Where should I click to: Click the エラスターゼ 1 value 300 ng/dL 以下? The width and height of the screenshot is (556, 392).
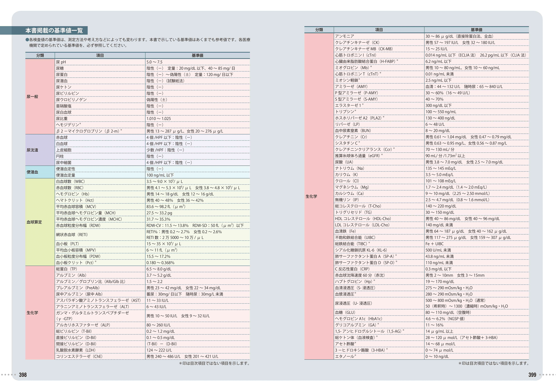(x=439, y=106)
